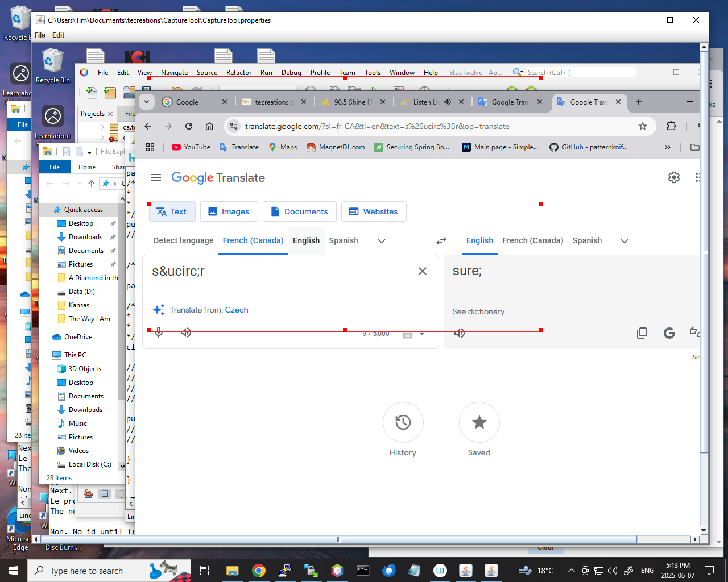Screen dimensions: 728x582
Task: Open translation History
Action: pos(403,422)
